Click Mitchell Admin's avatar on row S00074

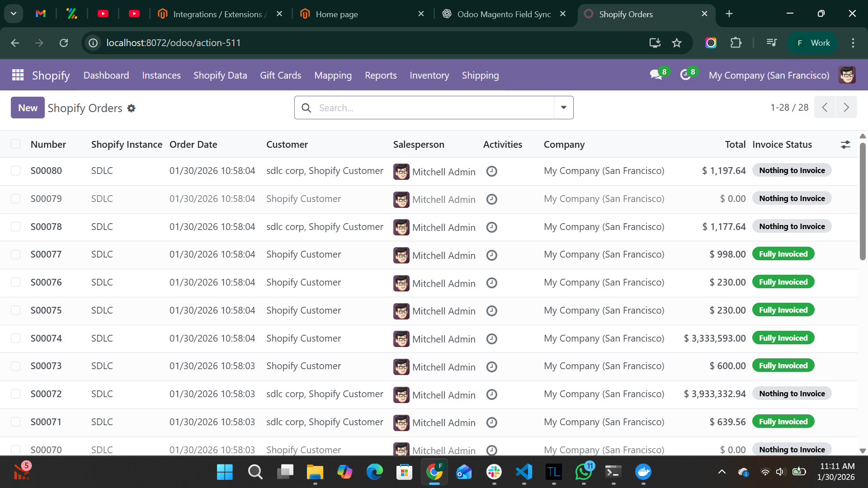(x=401, y=339)
